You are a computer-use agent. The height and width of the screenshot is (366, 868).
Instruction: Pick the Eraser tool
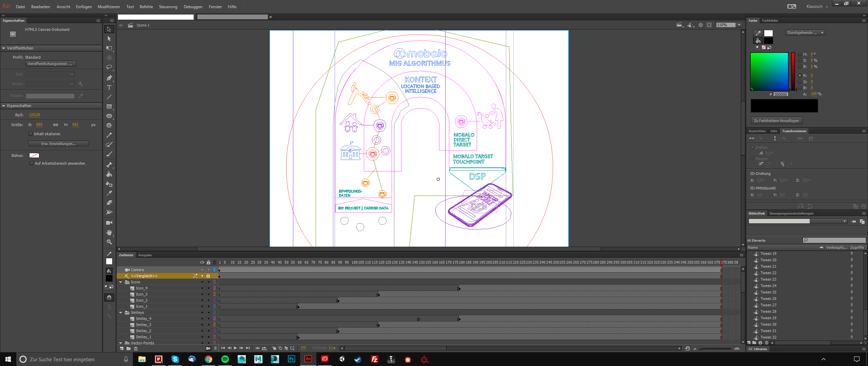pyautogui.click(x=109, y=203)
